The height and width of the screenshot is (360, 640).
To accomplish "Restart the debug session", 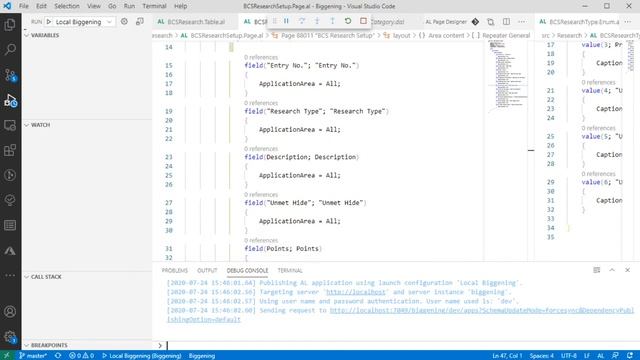I will [x=348, y=21].
